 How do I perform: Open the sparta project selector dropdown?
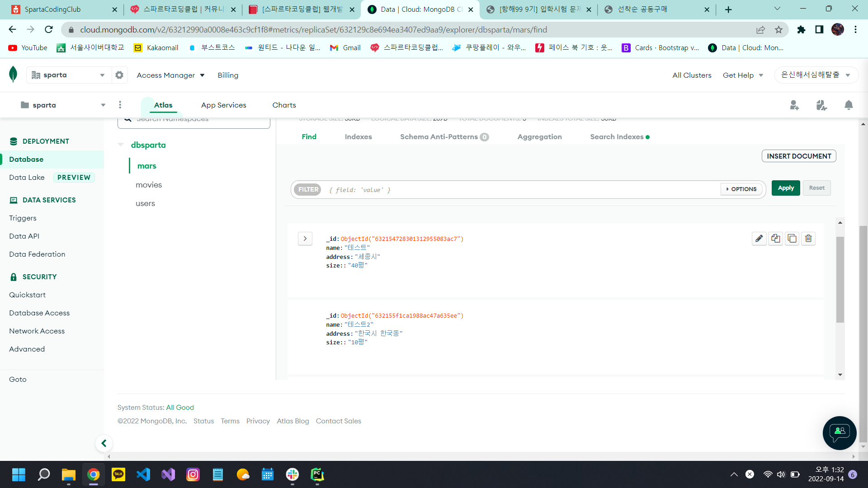[63, 105]
